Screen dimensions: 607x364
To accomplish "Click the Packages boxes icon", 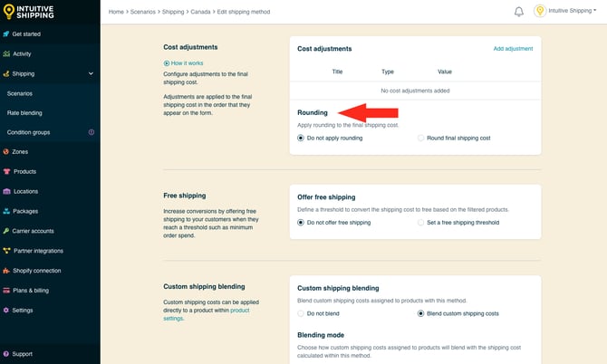I will (6, 211).
